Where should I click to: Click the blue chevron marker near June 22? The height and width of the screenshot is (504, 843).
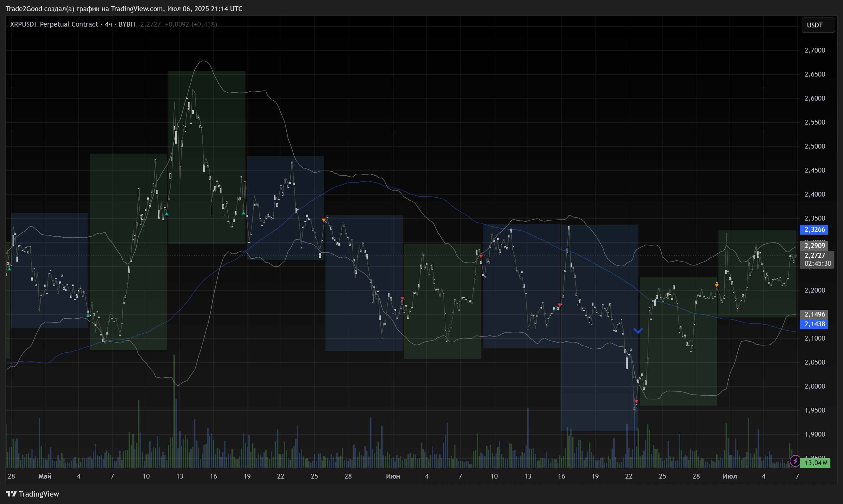coord(638,331)
